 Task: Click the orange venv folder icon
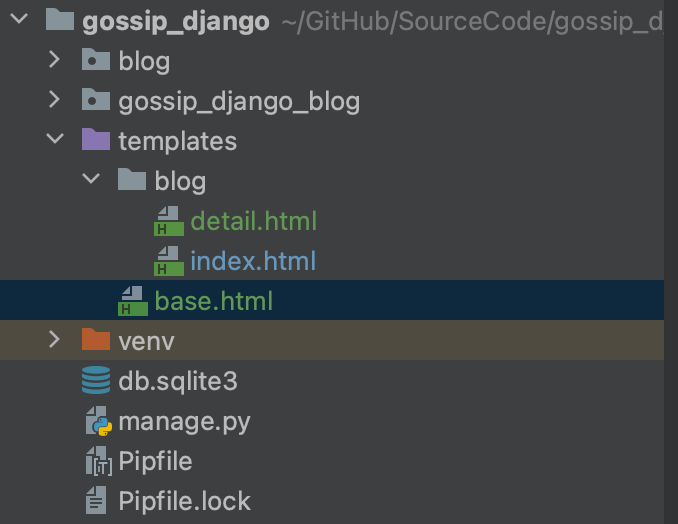pos(96,339)
